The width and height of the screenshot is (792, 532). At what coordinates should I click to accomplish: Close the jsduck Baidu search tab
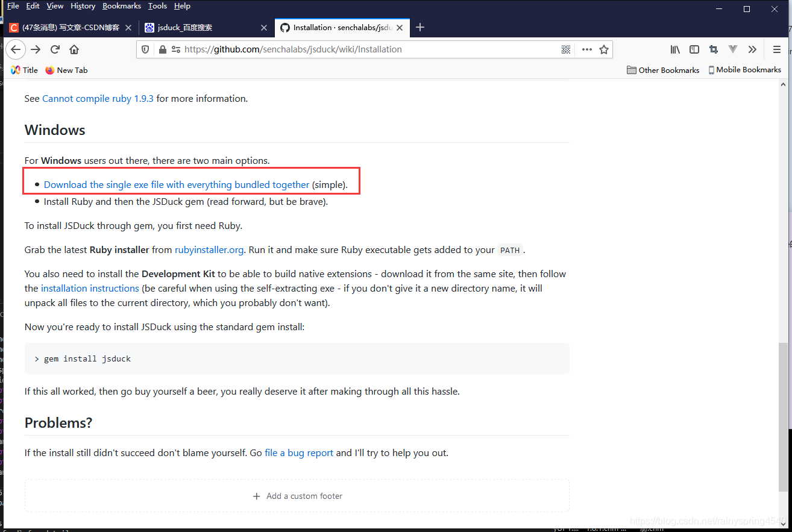pyautogui.click(x=263, y=28)
